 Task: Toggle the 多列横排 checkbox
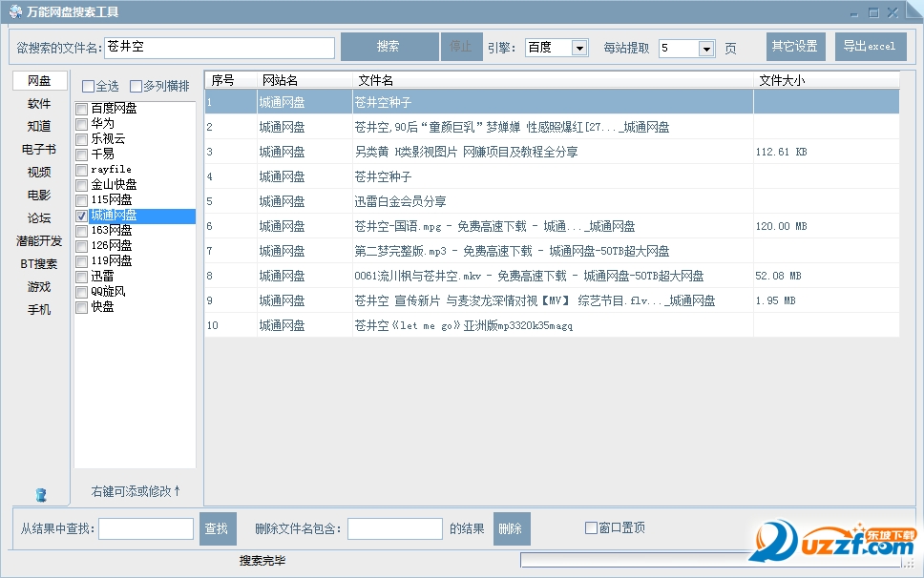click(136, 87)
